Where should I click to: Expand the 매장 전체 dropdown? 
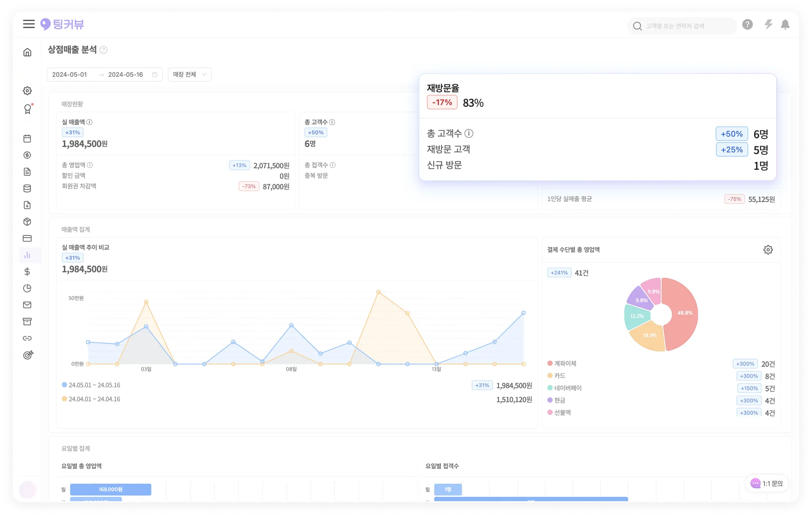point(190,74)
